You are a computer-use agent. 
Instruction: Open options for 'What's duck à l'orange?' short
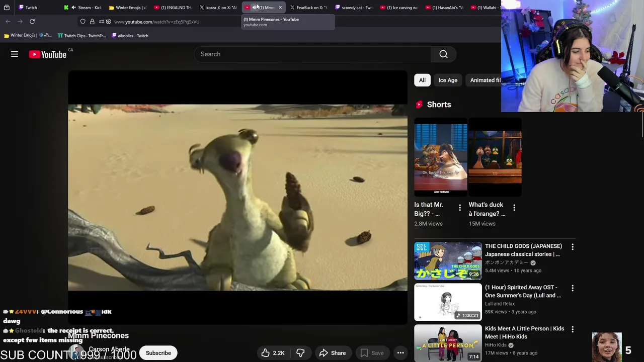(514, 208)
